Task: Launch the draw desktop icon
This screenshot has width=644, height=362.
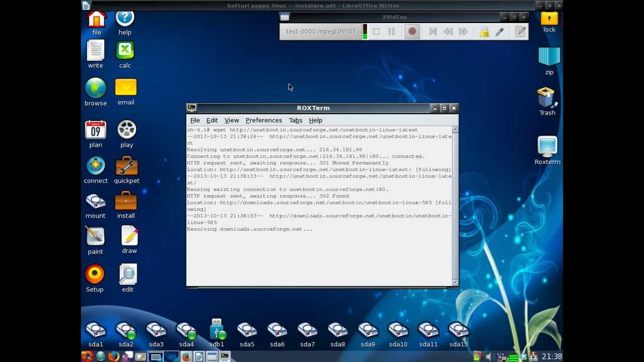Action: [x=129, y=240]
